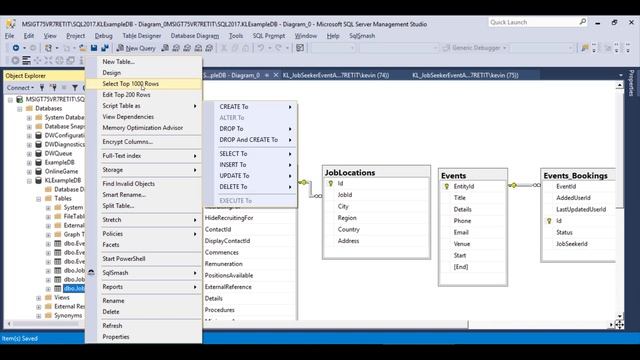Expand the ExampleDB tree node
640x360 pixels.
29,162
